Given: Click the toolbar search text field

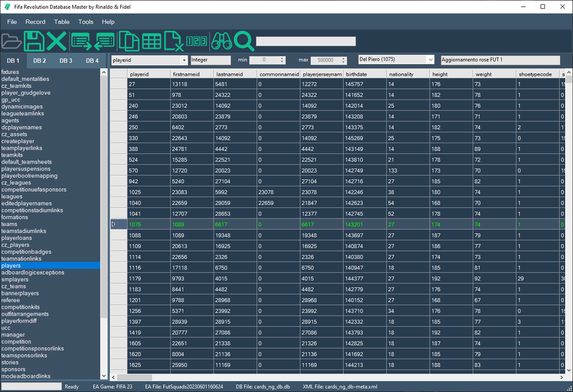Looking at the screenshot, I should (306, 41).
